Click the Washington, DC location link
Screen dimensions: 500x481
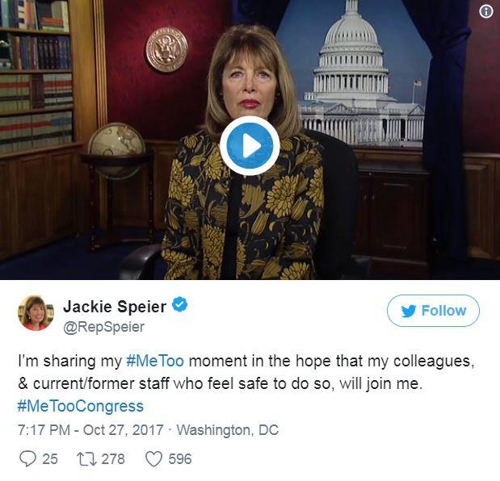(227, 430)
